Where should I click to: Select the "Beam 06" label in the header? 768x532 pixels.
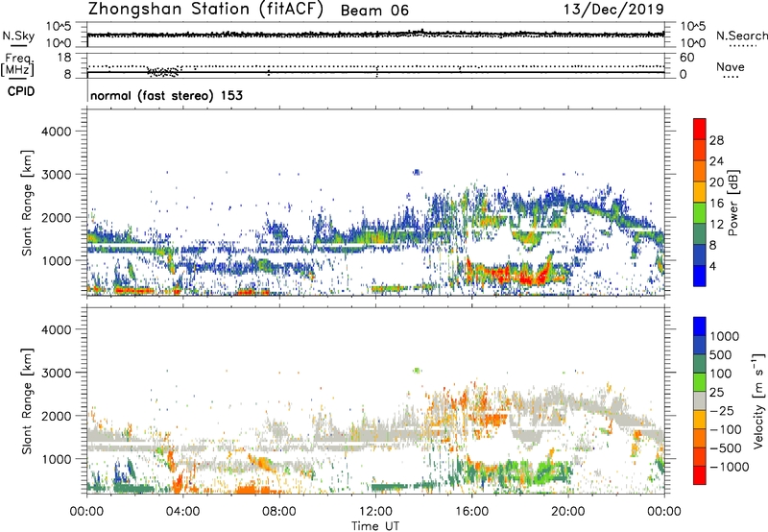coord(374,11)
